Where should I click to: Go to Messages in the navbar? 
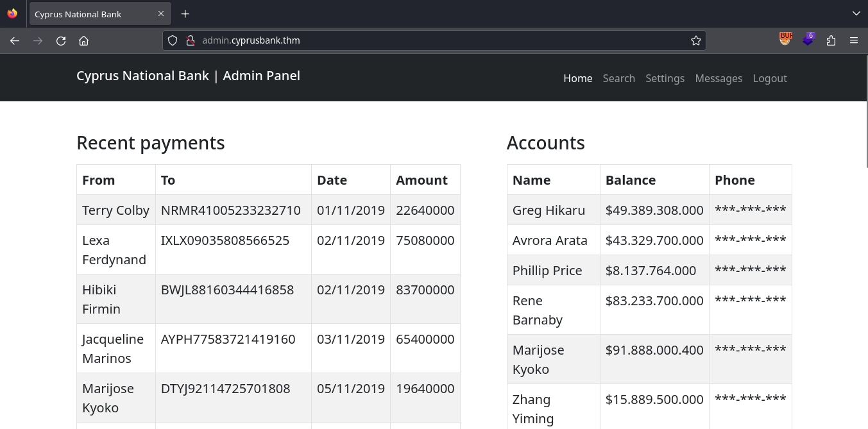tap(719, 78)
